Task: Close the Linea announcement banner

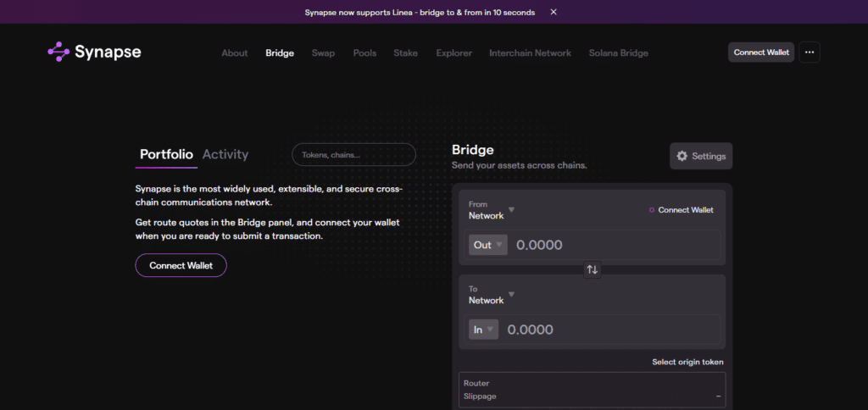Action: point(554,12)
